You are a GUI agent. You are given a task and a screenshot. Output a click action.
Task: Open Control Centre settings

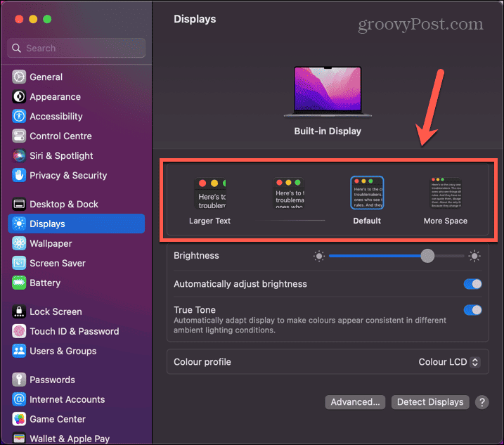coord(76,136)
